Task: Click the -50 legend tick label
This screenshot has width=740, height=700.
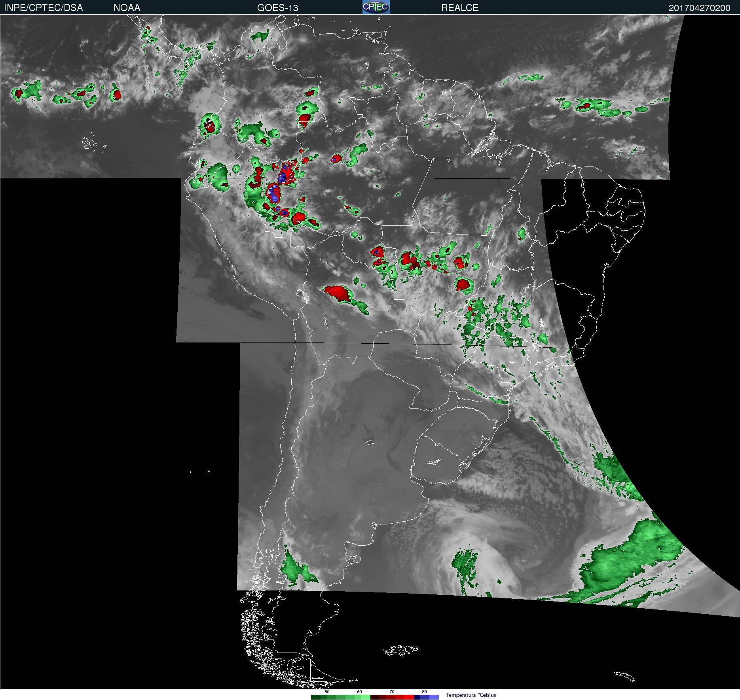Action: click(326, 692)
